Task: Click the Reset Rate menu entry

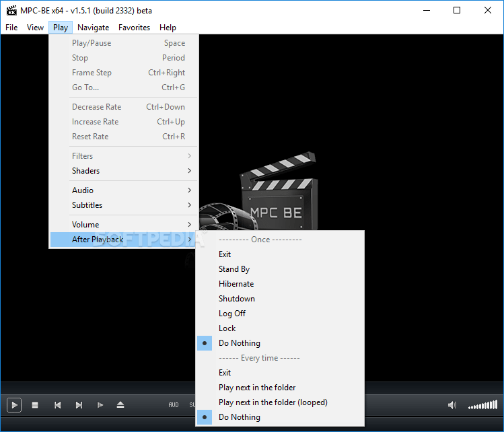Action: pyautogui.click(x=124, y=137)
